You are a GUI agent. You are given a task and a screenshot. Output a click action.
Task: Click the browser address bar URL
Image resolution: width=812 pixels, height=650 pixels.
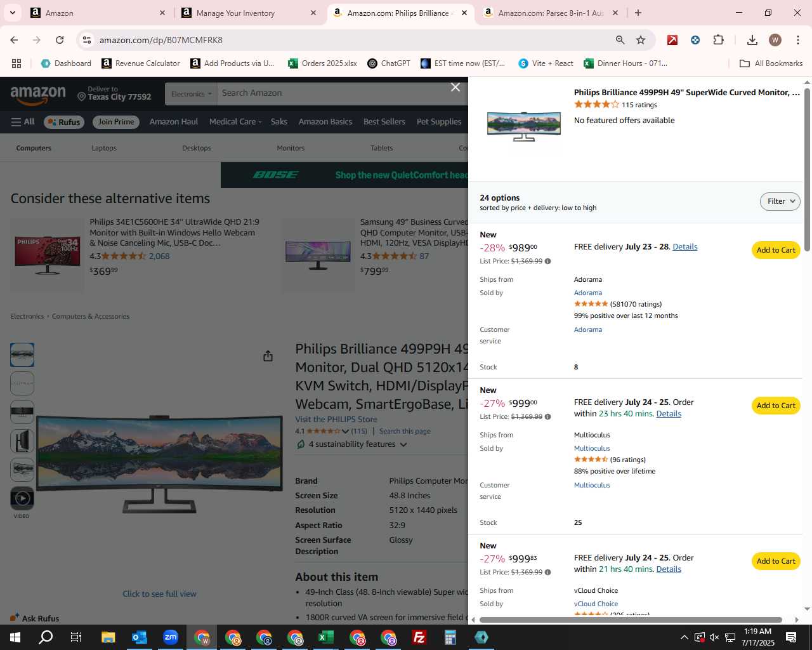click(x=161, y=40)
